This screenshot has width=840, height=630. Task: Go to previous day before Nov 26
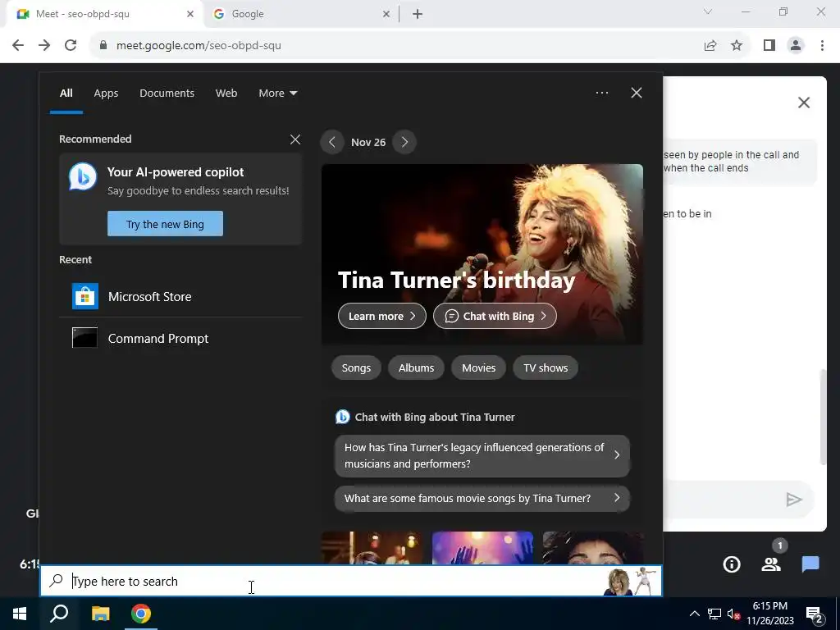click(332, 143)
